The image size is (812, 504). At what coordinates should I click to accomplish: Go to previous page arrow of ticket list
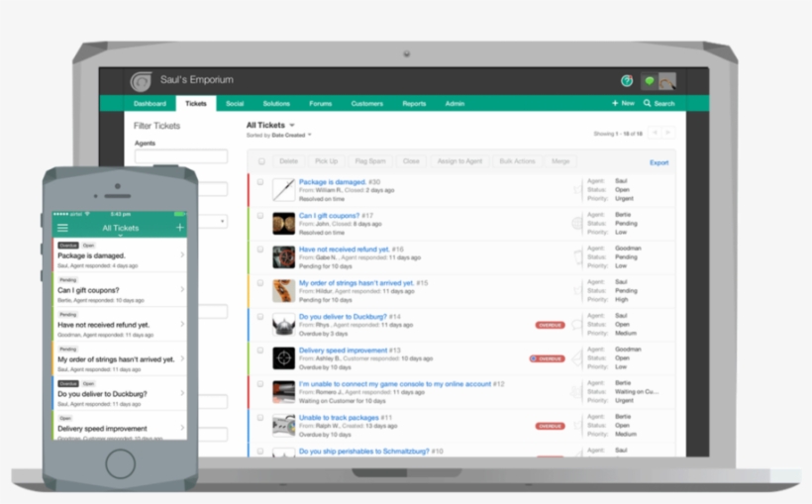coord(656,133)
